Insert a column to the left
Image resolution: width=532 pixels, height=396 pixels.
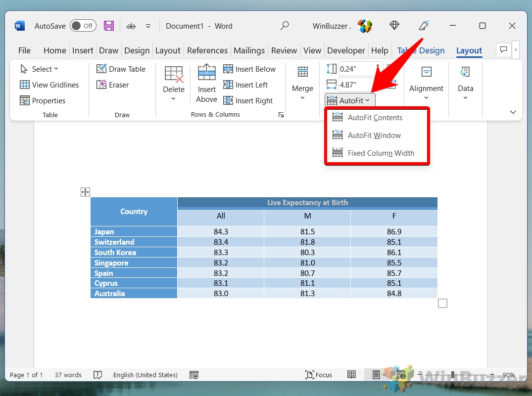(x=245, y=85)
